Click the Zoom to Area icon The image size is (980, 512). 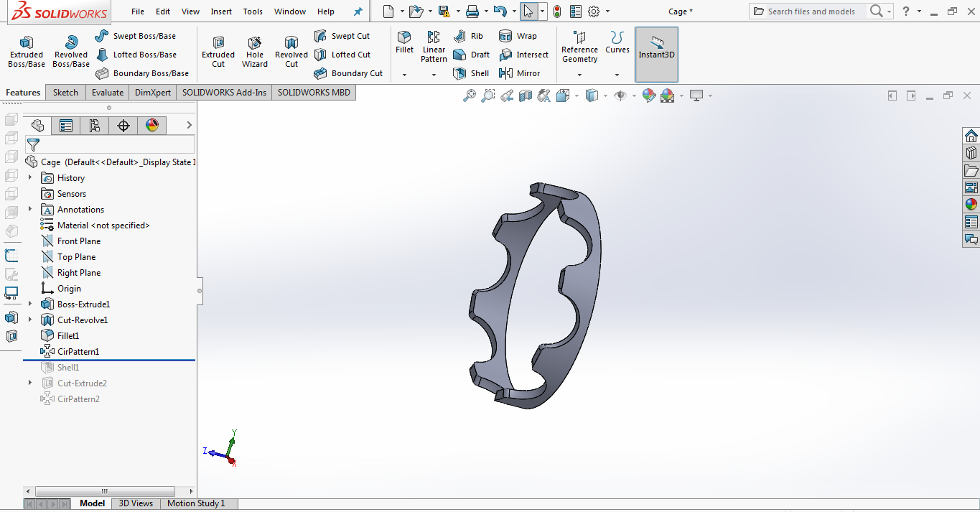click(x=488, y=96)
